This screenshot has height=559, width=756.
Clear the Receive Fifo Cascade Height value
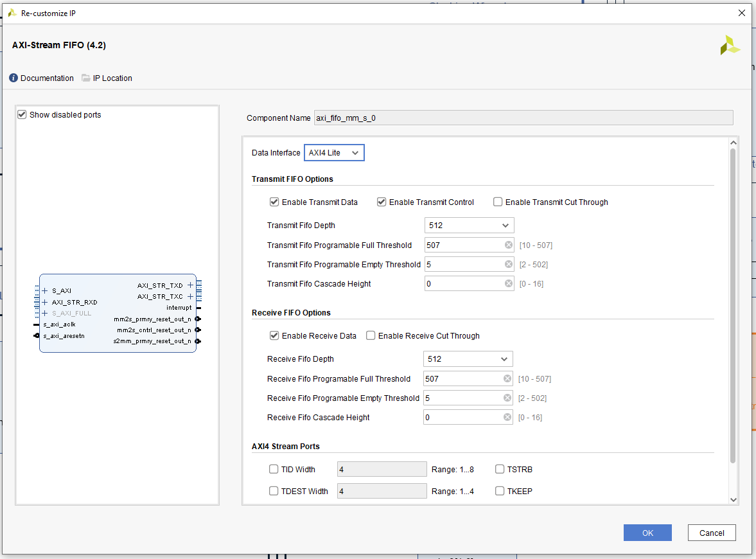click(x=507, y=417)
